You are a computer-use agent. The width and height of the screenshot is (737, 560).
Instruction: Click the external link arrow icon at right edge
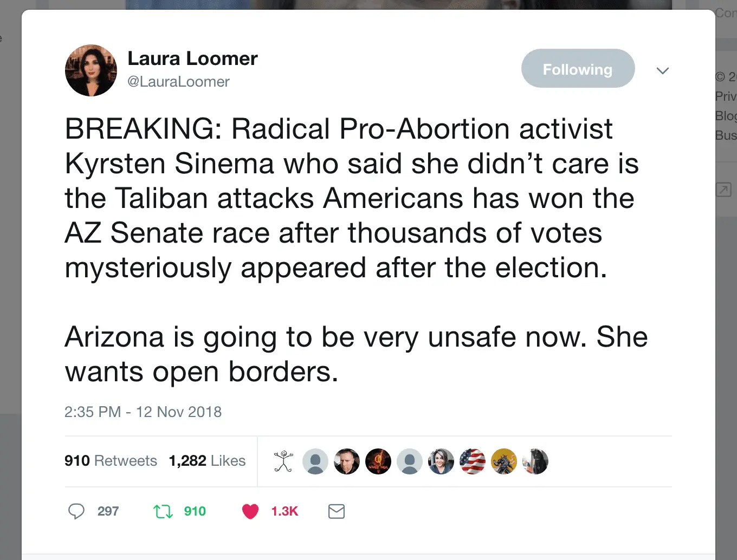(x=723, y=190)
